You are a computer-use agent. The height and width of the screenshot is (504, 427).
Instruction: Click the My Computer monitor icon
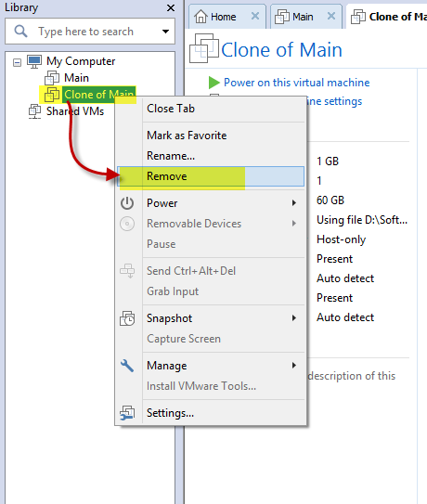34,61
